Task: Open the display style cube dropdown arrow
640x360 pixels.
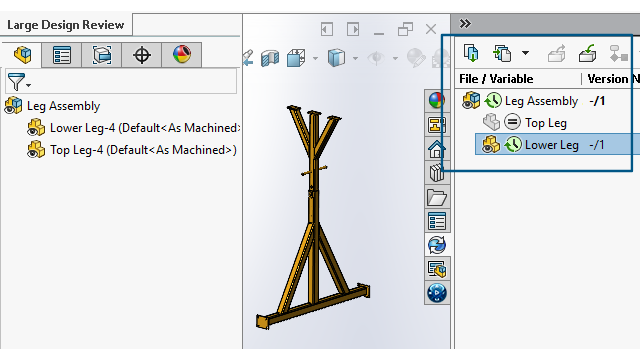Action: (356, 58)
